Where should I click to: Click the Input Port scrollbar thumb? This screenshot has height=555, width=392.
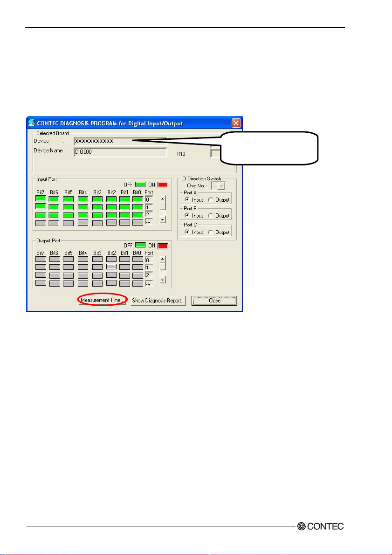(163, 206)
